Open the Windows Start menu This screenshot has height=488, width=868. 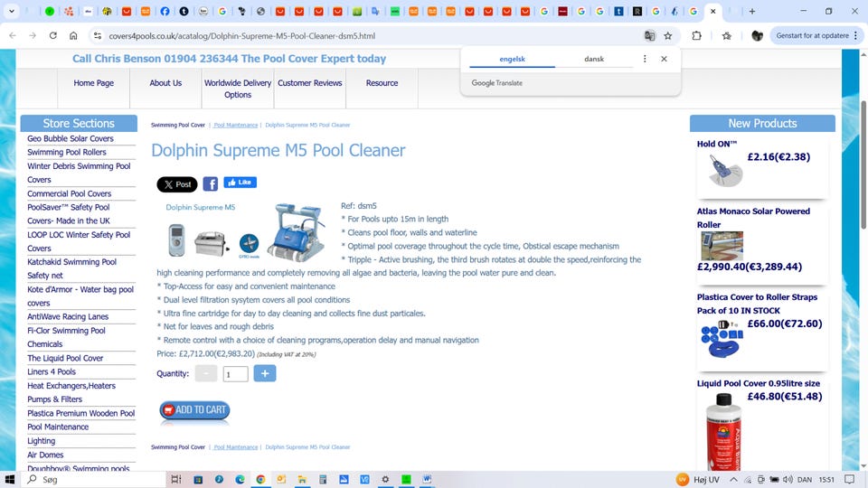coord(9,479)
